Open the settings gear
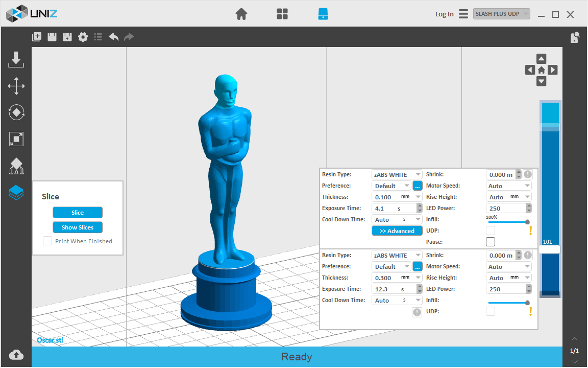 click(x=83, y=37)
